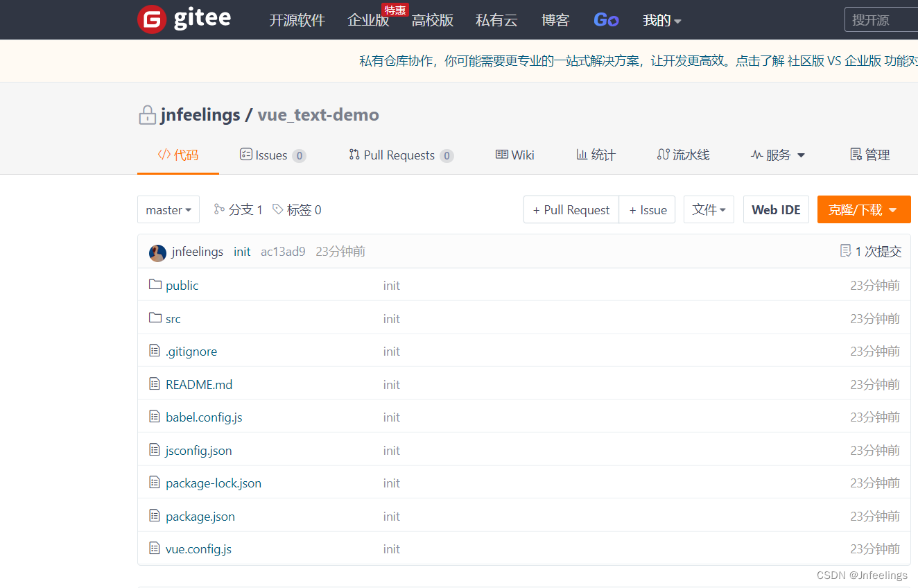Click 23分钟前 timestamp in vue.config.js row
Viewport: 918px width, 588px height.
tap(875, 548)
